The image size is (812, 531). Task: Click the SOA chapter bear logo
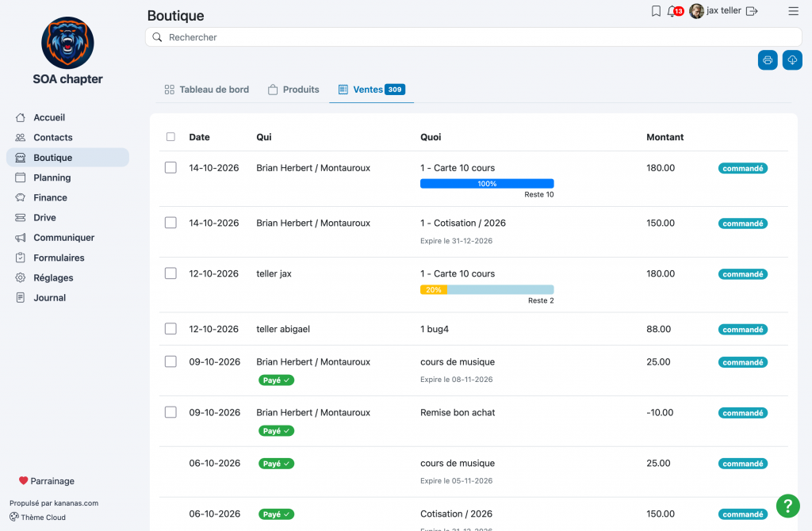point(68,43)
